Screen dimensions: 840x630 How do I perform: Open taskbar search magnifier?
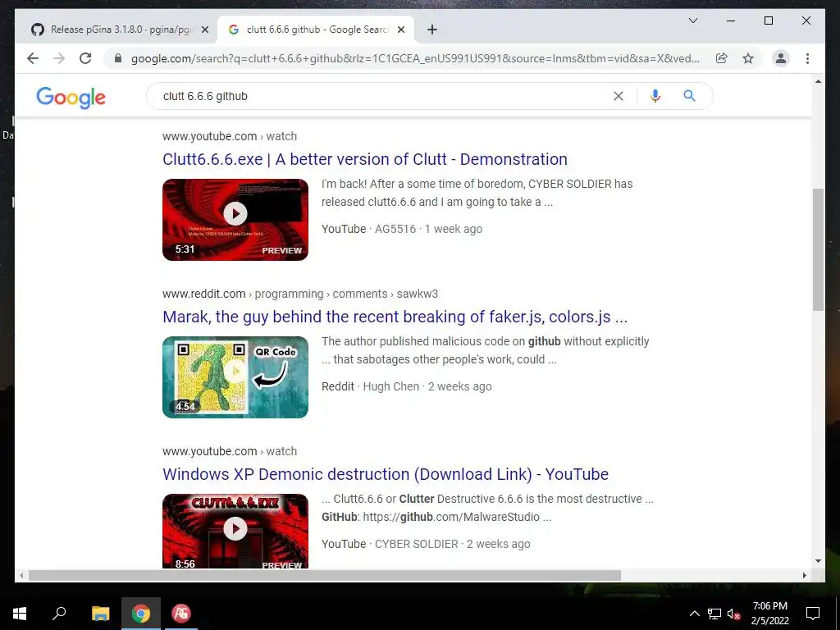[x=59, y=614]
